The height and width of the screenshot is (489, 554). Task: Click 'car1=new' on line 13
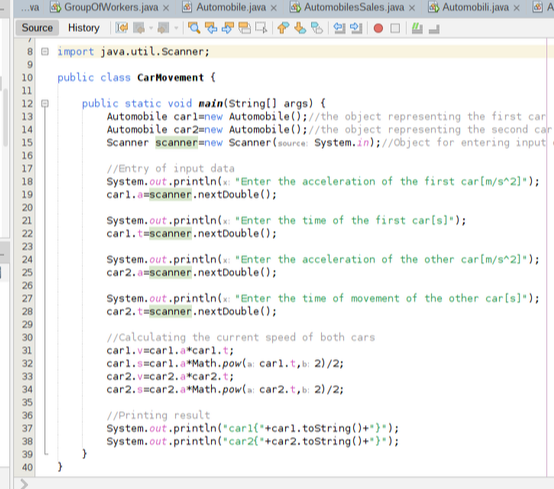coord(198,117)
